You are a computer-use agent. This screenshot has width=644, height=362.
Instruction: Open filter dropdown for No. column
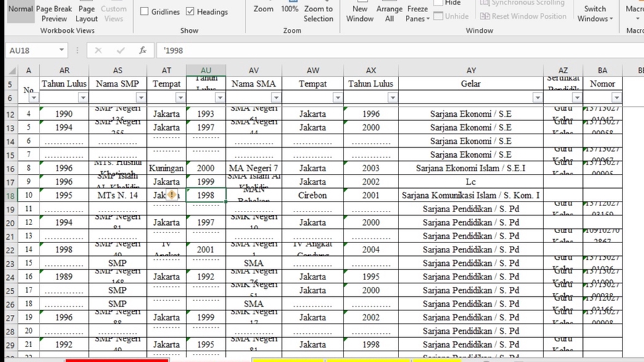click(x=34, y=97)
